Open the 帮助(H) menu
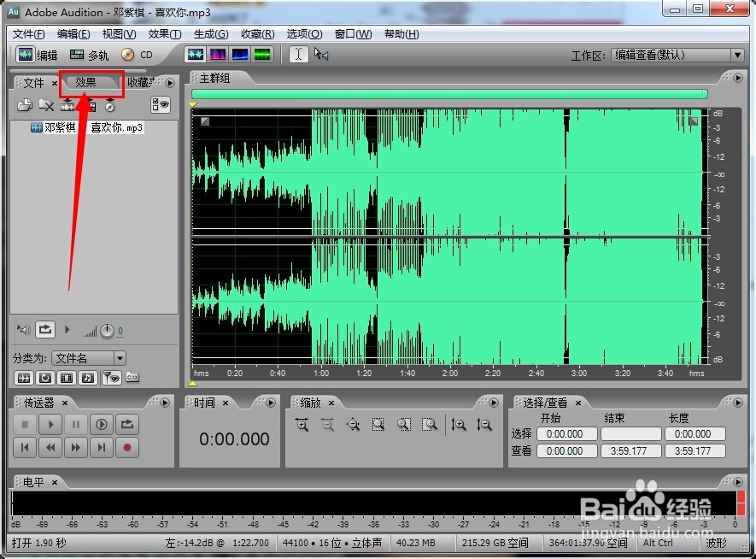 coord(401,33)
